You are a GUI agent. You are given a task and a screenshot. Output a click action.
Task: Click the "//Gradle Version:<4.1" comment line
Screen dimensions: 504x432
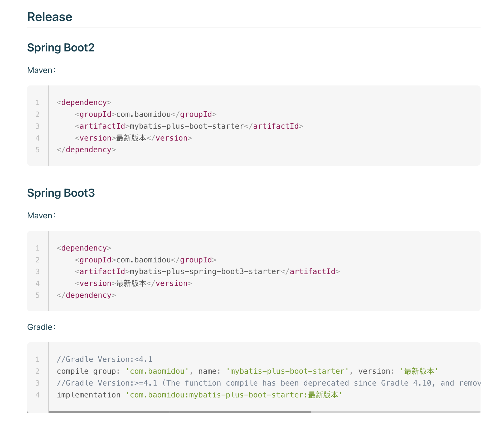pyautogui.click(x=105, y=359)
